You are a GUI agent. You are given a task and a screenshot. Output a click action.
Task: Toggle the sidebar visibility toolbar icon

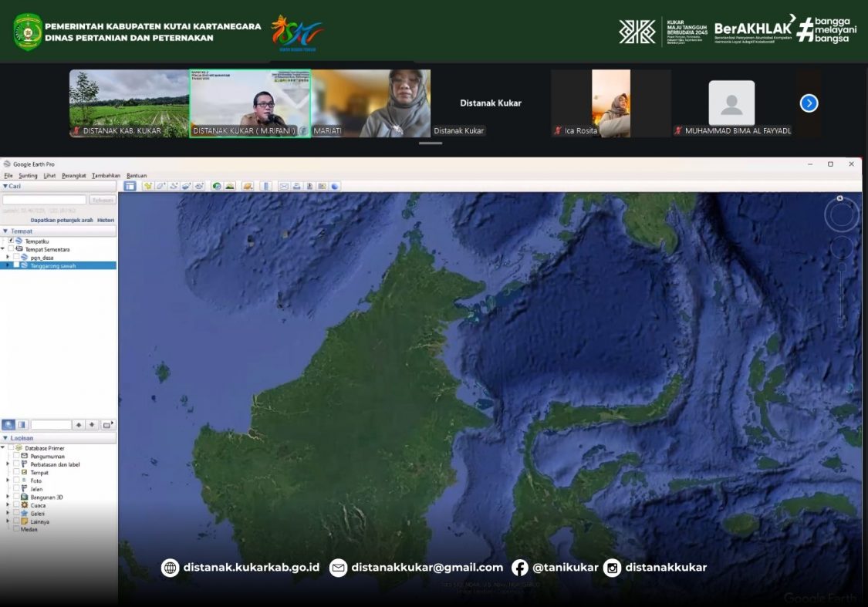tap(130, 186)
